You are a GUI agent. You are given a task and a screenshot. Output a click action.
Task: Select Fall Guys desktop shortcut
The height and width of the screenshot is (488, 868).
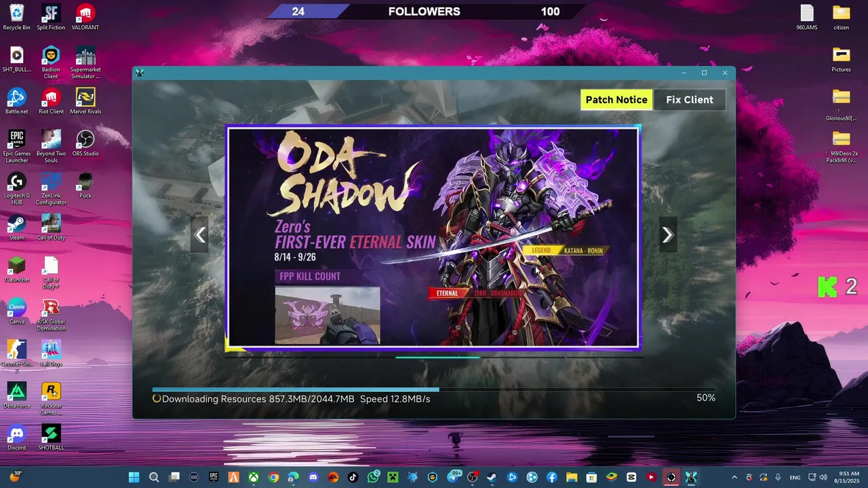point(51,353)
